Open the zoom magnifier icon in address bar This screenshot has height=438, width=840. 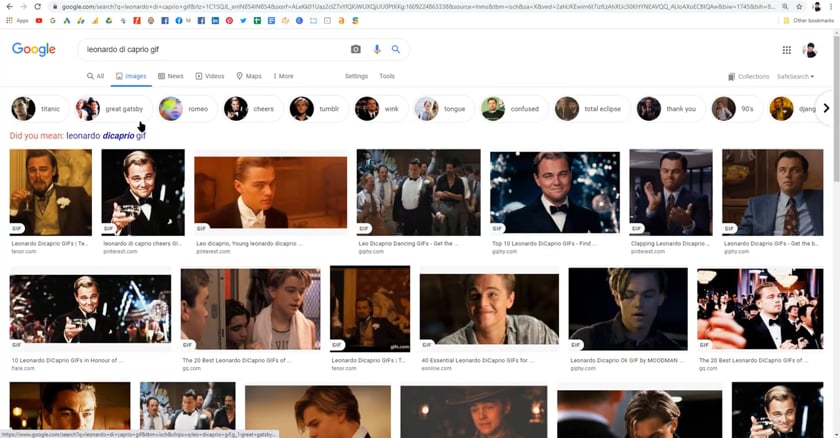click(x=785, y=6)
